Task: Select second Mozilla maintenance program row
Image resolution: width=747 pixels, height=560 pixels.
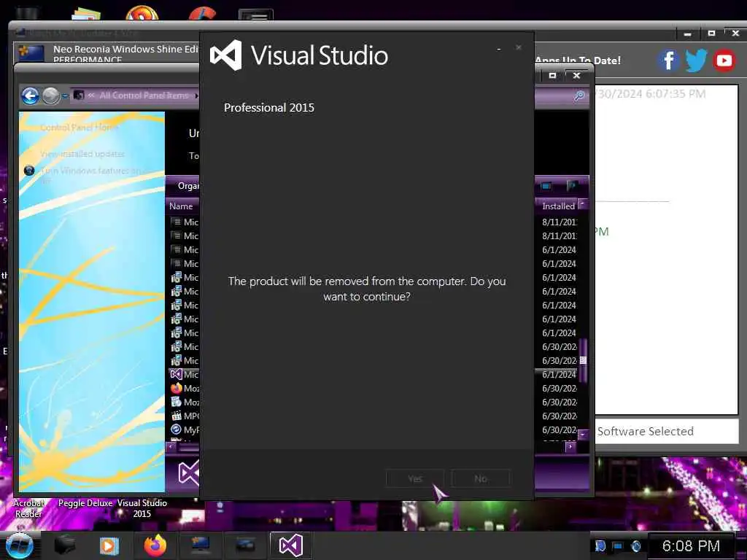Action: click(184, 402)
